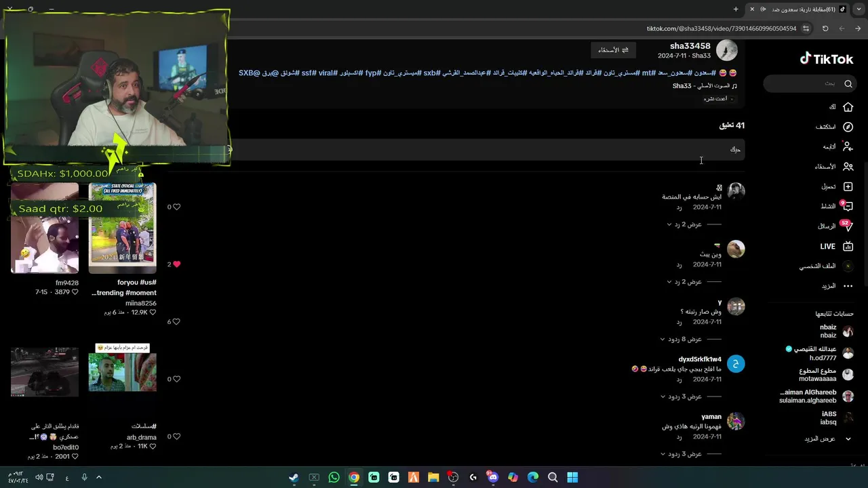Open the @SXB mention link
The height and width of the screenshot is (488, 868).
(249, 73)
